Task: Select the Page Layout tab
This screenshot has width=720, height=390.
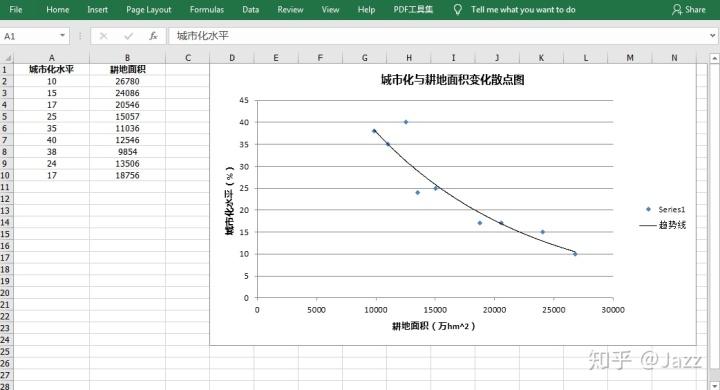Action: [148, 10]
